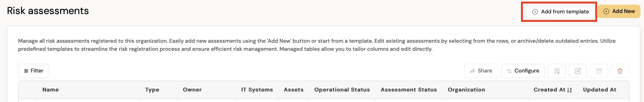Open the Configure columns settings
This screenshot has width=644, height=102.
pyautogui.click(x=523, y=71)
